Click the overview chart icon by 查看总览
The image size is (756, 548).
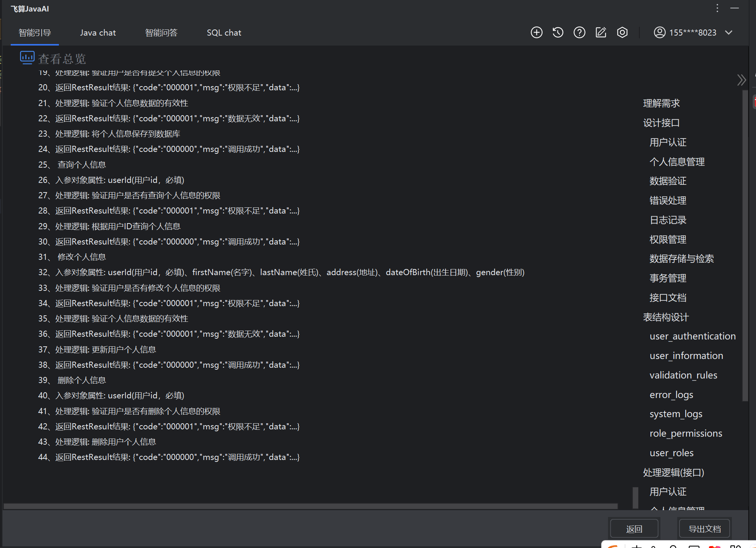pos(27,58)
